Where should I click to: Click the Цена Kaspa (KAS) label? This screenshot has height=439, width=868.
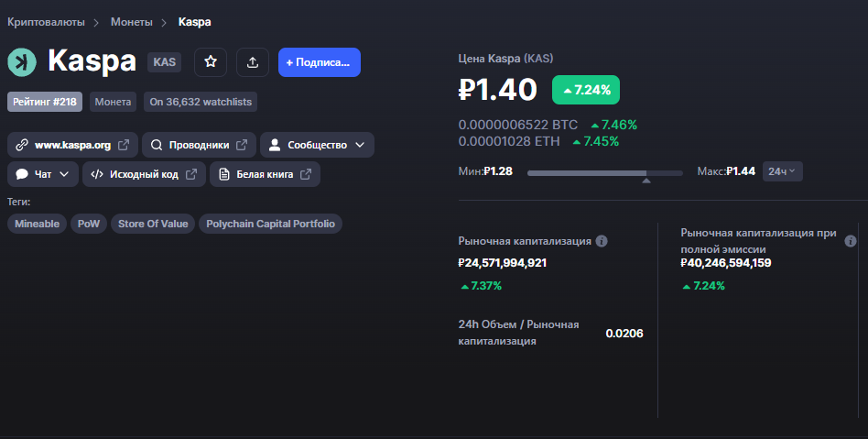[505, 59]
